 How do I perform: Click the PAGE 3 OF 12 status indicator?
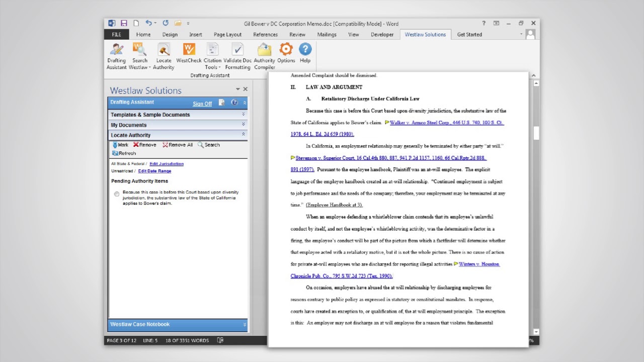[x=121, y=340]
